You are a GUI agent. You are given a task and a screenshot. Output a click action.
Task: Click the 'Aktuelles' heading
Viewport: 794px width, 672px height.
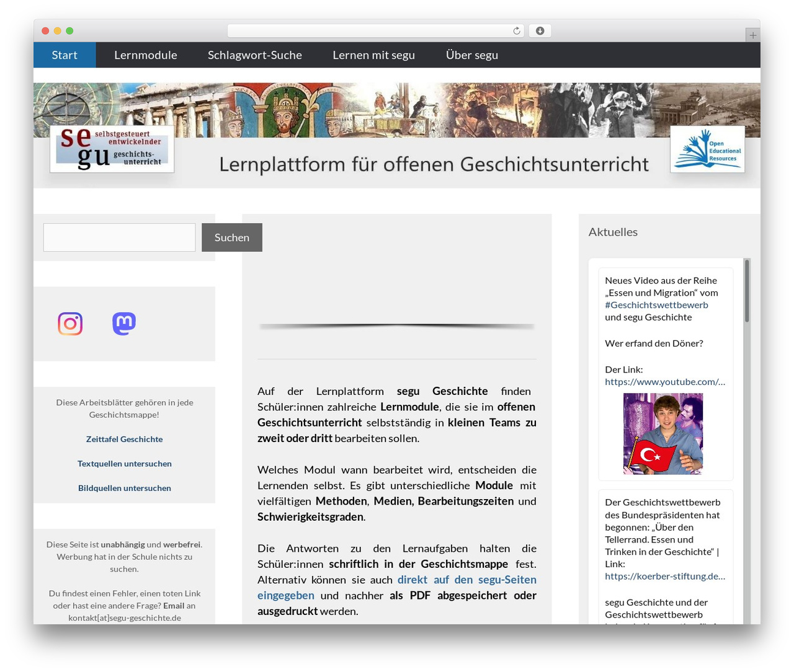[613, 232]
